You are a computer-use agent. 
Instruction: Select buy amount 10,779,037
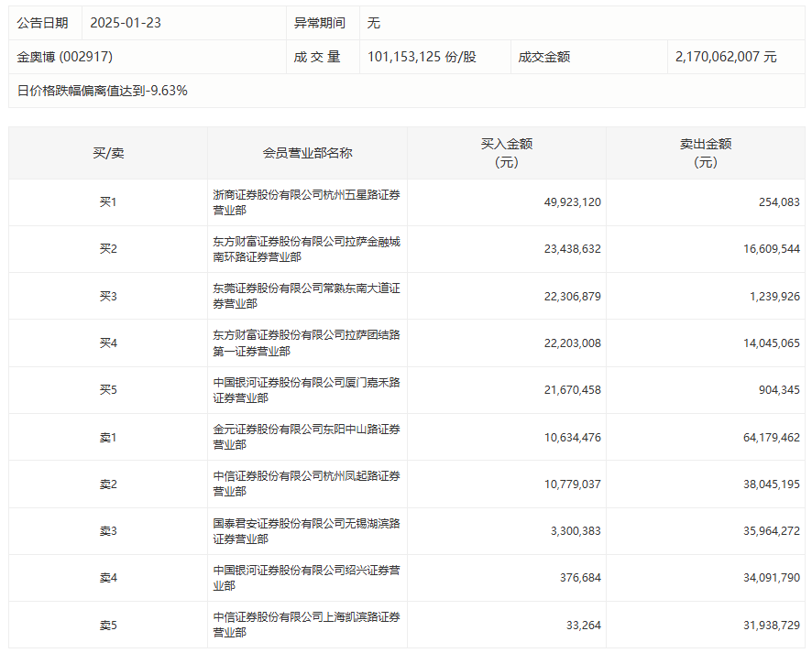coord(572,484)
